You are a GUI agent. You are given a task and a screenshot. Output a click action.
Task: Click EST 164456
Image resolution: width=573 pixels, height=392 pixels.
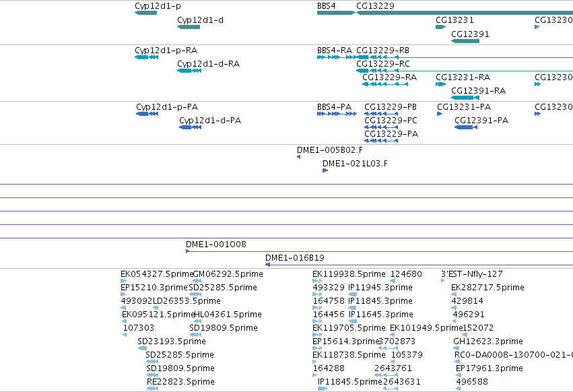click(318, 321)
